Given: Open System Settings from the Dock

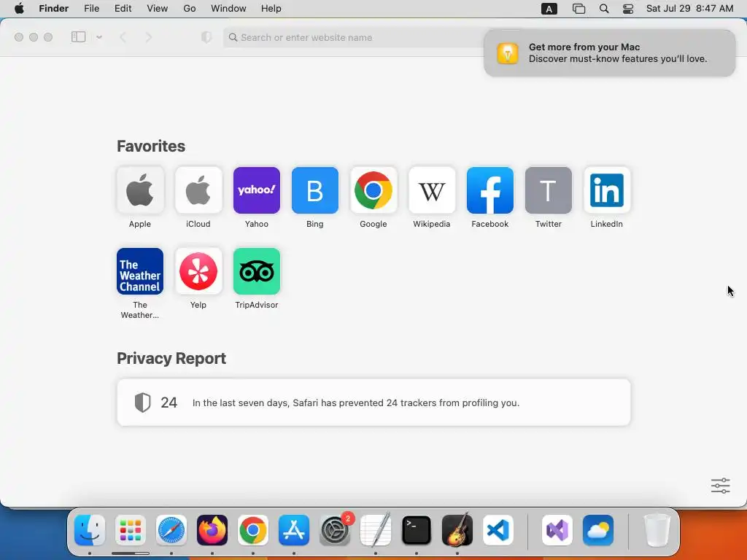Looking at the screenshot, I should point(335,530).
